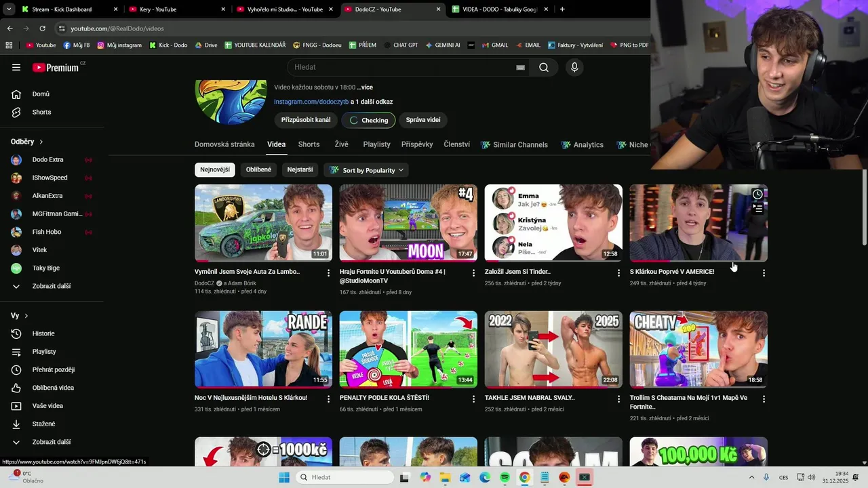
Task: Open the YouTube hamburger guide menu
Action: click(16, 67)
